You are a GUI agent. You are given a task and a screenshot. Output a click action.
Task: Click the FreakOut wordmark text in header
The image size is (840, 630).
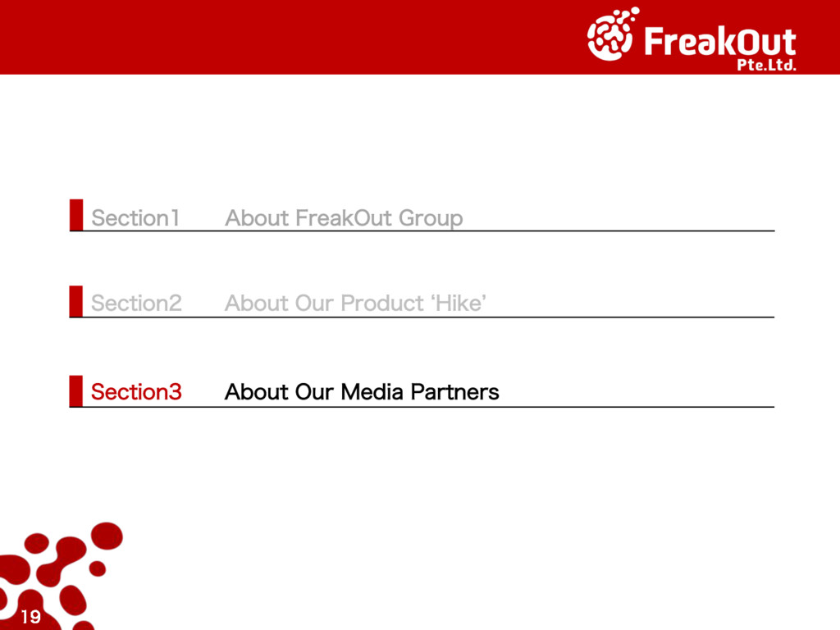point(719,41)
